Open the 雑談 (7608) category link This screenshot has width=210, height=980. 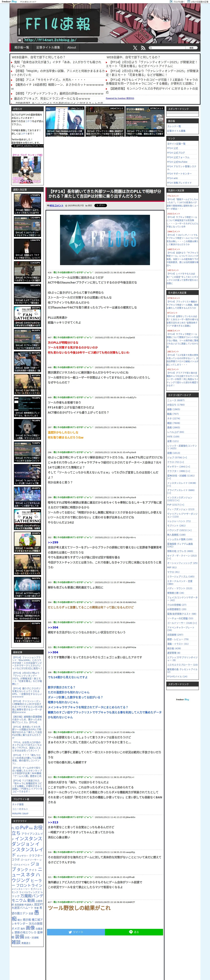pos(173,423)
